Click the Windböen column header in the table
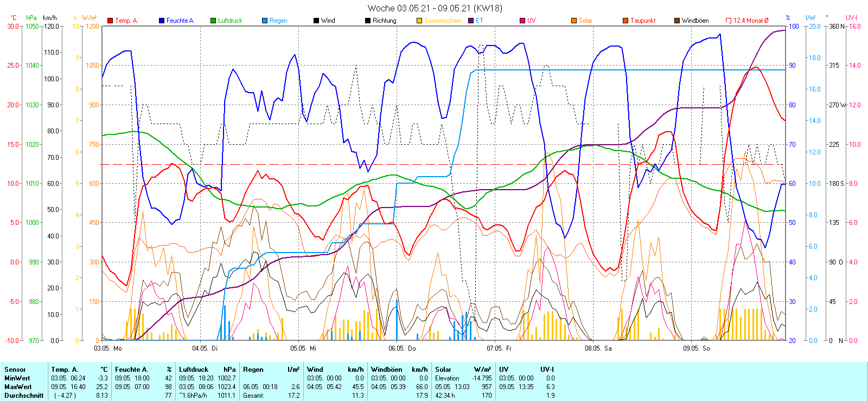868x401 pixels. pyautogui.click(x=387, y=370)
